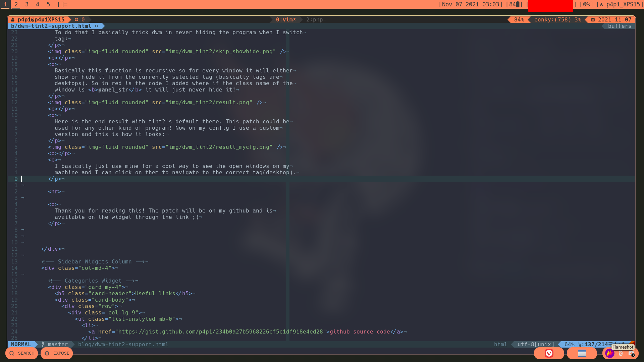
Task: Select the 0:vim tmux window
Action: 286,20
